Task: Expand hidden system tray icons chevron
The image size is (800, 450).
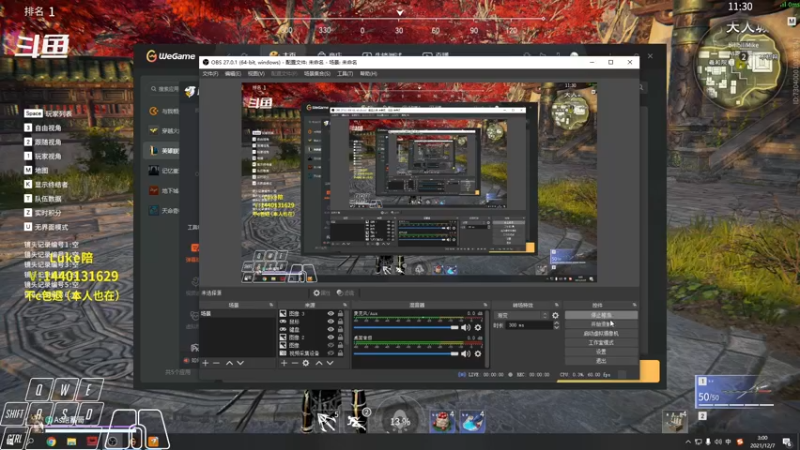Action: coord(688,442)
